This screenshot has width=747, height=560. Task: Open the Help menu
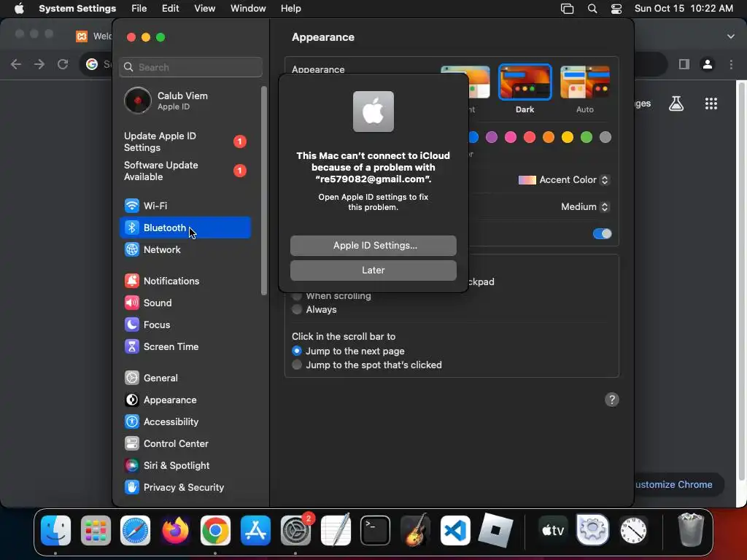point(290,9)
